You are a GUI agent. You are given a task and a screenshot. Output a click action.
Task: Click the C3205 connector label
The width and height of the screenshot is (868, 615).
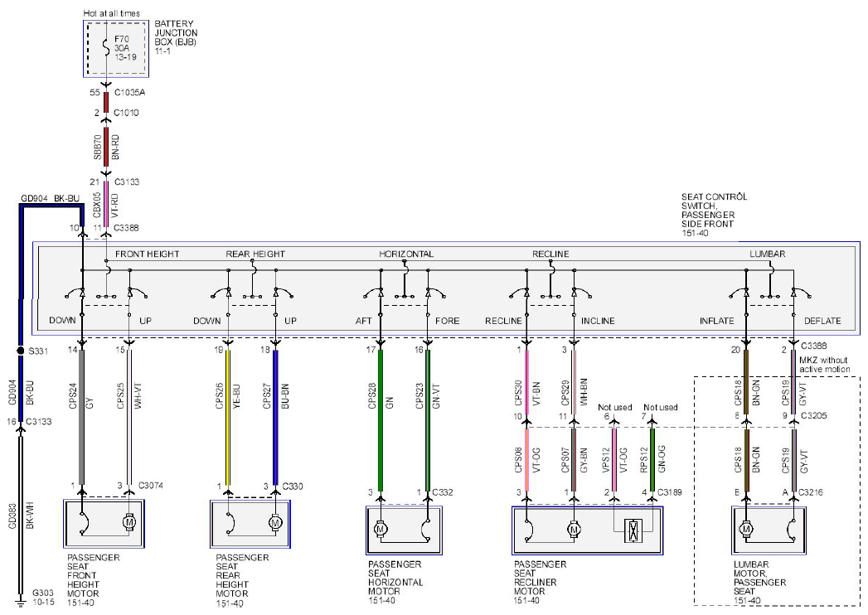point(812,416)
